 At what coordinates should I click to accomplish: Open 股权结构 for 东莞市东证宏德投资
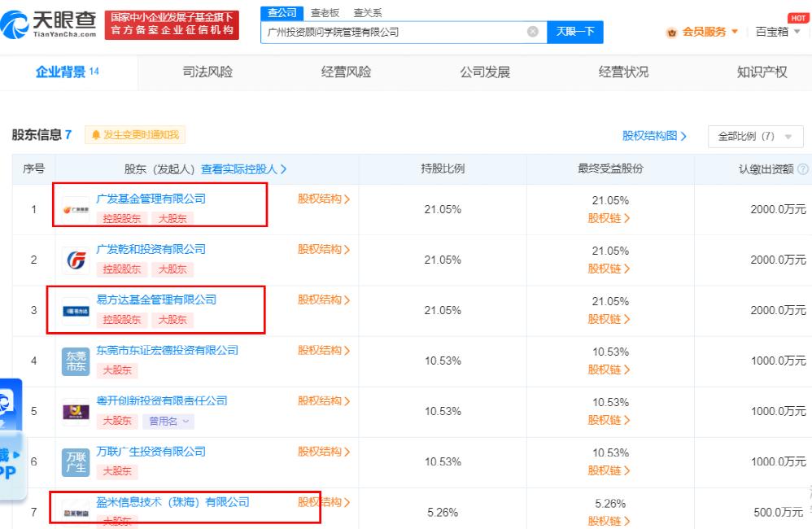coord(324,351)
